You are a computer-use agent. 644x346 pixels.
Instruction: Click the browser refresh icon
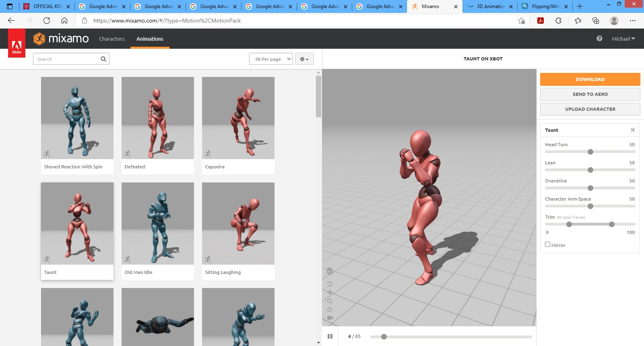pyautogui.click(x=47, y=21)
